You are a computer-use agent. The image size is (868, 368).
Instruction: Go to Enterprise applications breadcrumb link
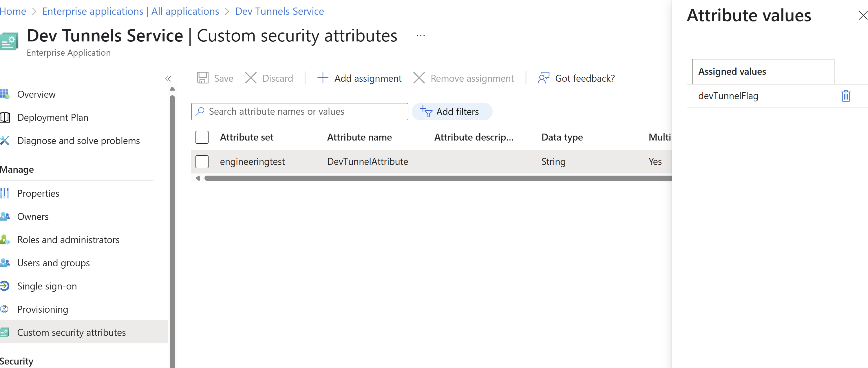pos(130,11)
